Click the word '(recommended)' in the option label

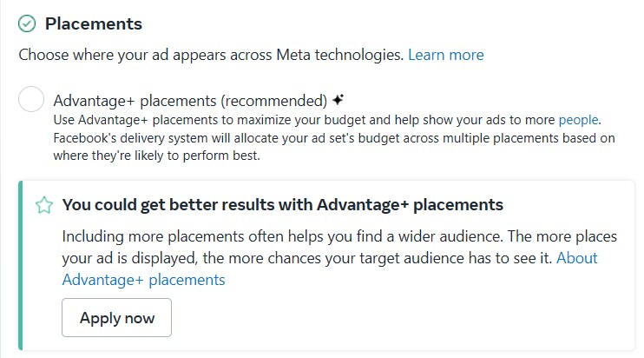pyautogui.click(x=284, y=100)
